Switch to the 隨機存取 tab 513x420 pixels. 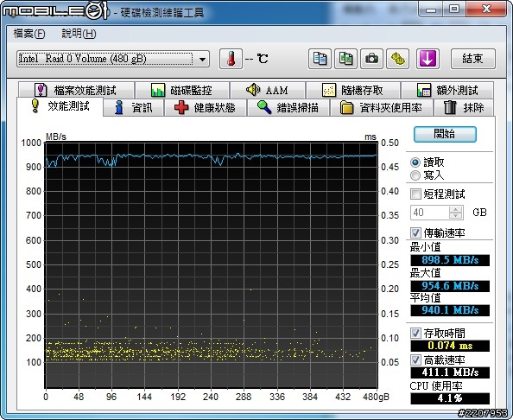352,90
